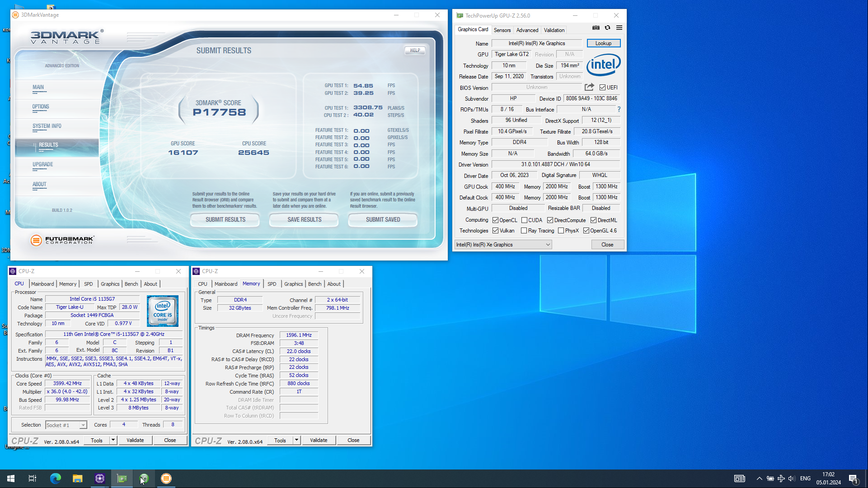Toggle the DirectML checkbox
Viewport: 868px width, 488px height.
(594, 220)
